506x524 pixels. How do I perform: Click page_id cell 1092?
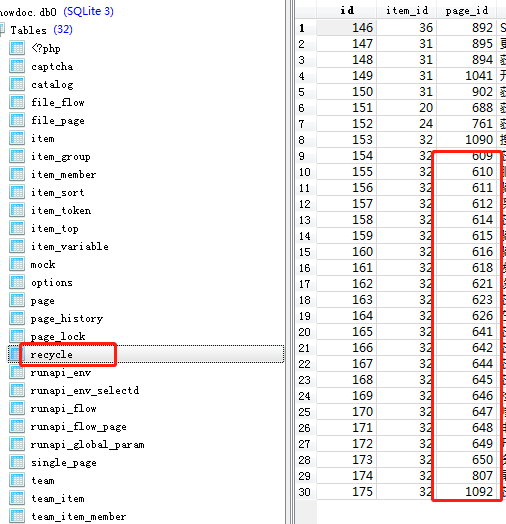pyautogui.click(x=467, y=492)
